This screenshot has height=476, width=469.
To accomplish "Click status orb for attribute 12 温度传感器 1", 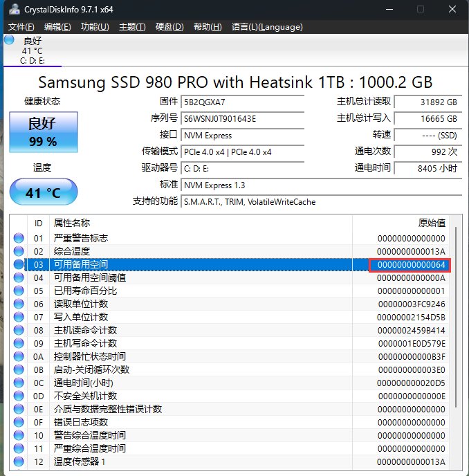I will tap(19, 461).
